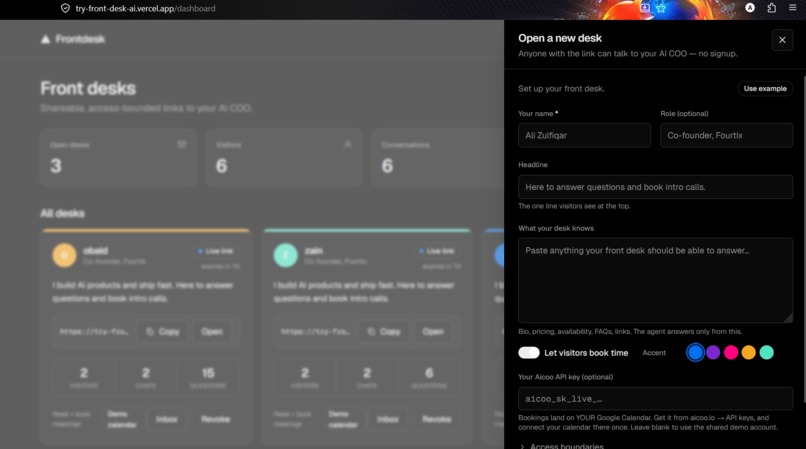Click the Accent label

pos(654,353)
